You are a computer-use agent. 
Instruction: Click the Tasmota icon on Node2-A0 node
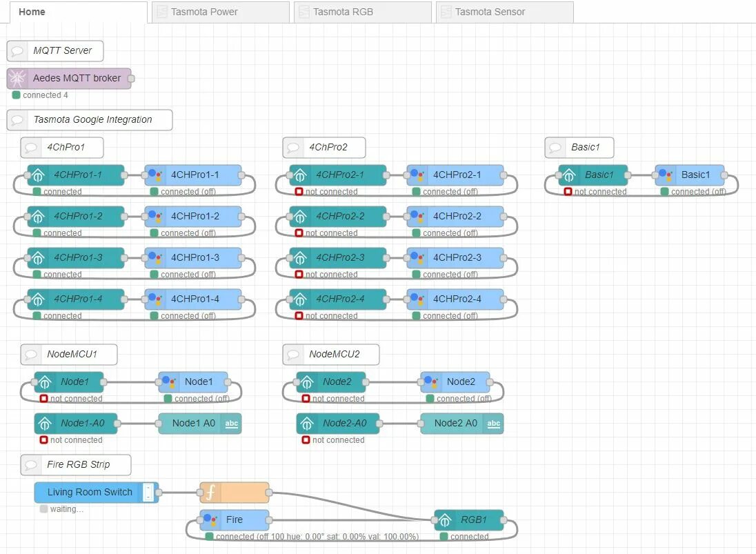click(306, 423)
